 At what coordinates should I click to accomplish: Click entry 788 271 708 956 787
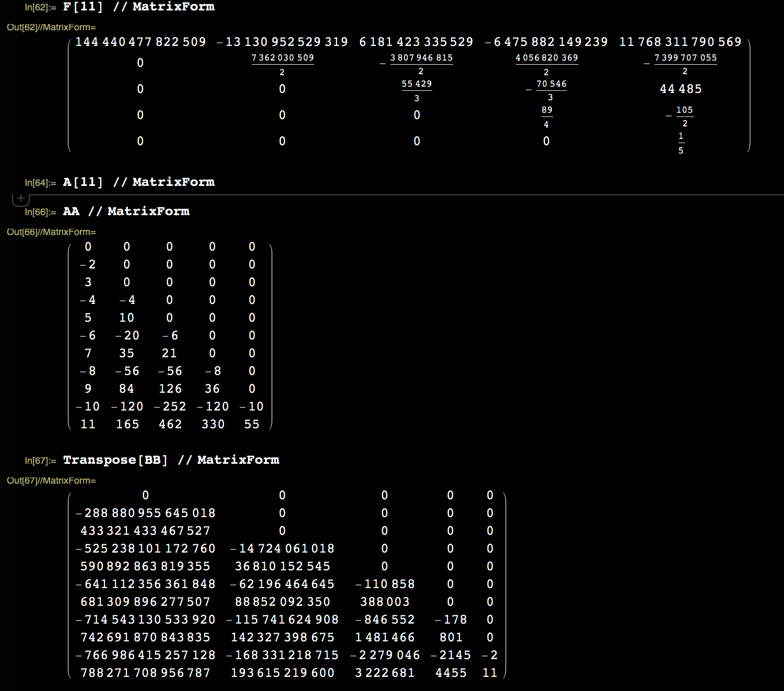tap(145, 673)
